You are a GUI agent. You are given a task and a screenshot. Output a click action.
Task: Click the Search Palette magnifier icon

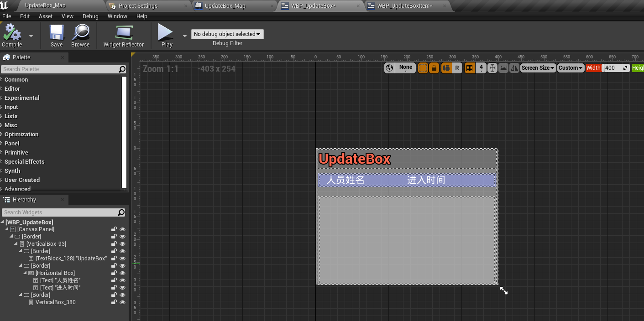click(122, 69)
